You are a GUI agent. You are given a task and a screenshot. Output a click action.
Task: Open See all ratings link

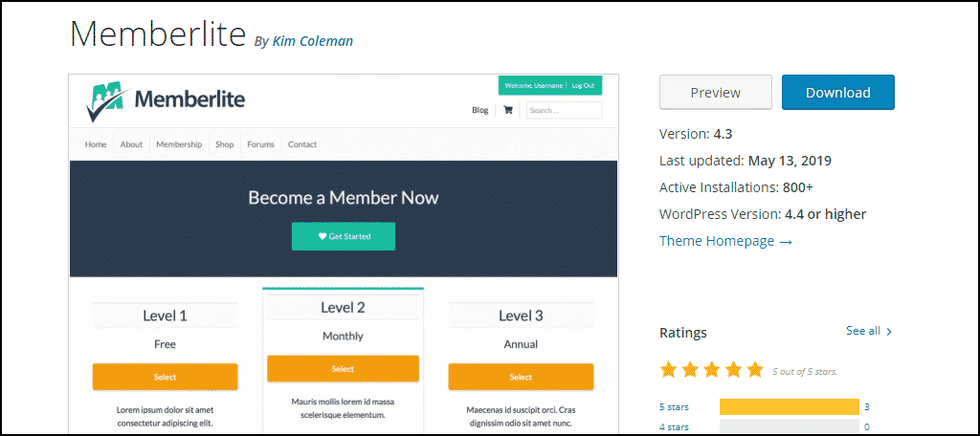(869, 331)
